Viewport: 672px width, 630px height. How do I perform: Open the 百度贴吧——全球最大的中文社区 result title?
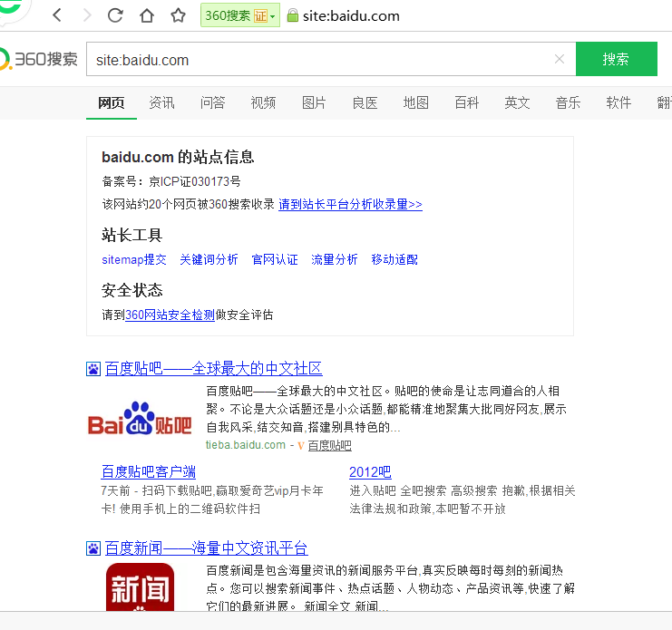(x=214, y=369)
